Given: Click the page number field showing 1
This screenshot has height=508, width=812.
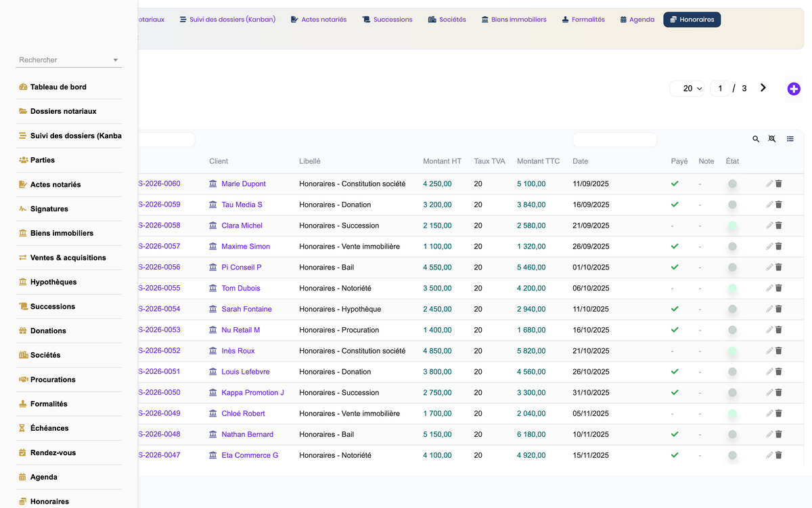Looking at the screenshot, I should [719, 89].
